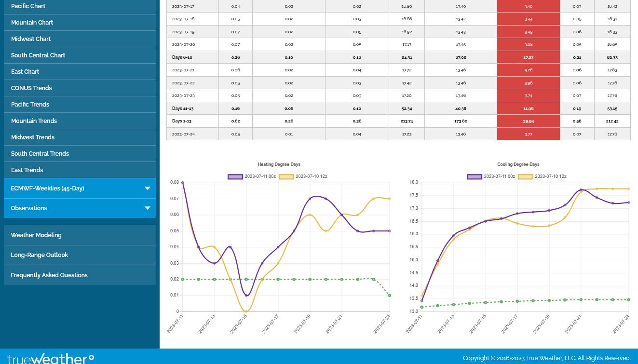Select South Central Trends in sidebar

(x=40, y=154)
